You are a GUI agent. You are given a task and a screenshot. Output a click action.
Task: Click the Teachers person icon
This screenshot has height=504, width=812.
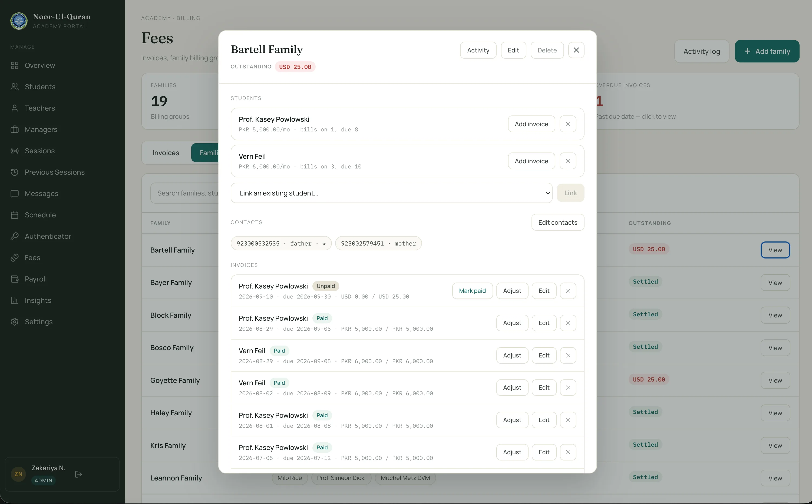(14, 108)
